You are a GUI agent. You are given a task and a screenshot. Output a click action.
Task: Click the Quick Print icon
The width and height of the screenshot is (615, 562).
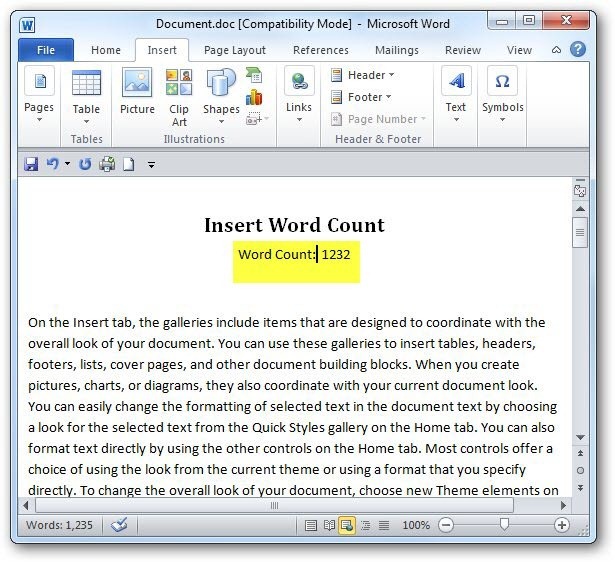click(x=107, y=164)
